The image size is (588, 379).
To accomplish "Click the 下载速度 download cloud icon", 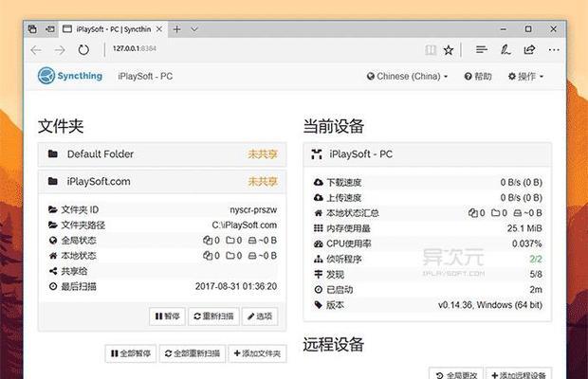I will pyautogui.click(x=318, y=182).
